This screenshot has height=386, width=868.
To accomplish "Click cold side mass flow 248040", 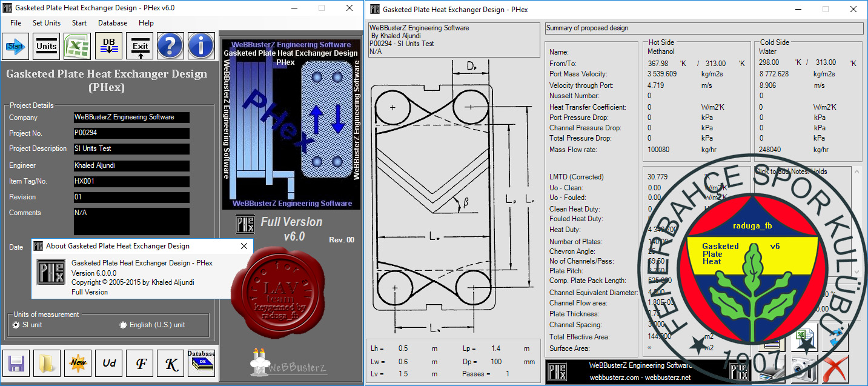I will tap(770, 150).
